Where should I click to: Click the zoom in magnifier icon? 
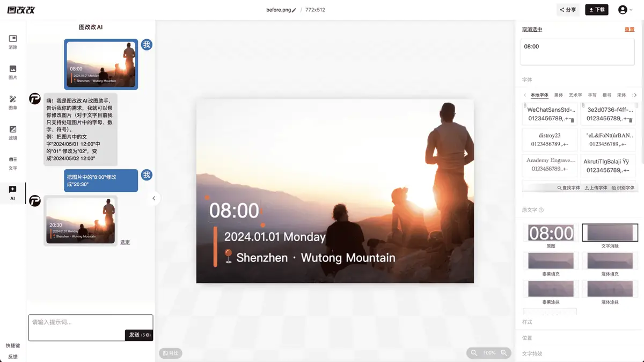(x=504, y=353)
